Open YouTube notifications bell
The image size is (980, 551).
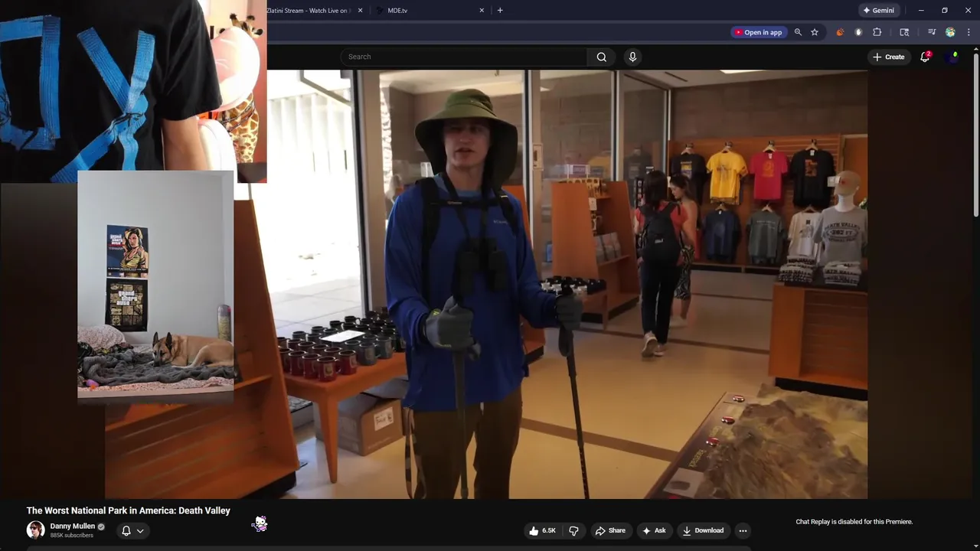(925, 57)
